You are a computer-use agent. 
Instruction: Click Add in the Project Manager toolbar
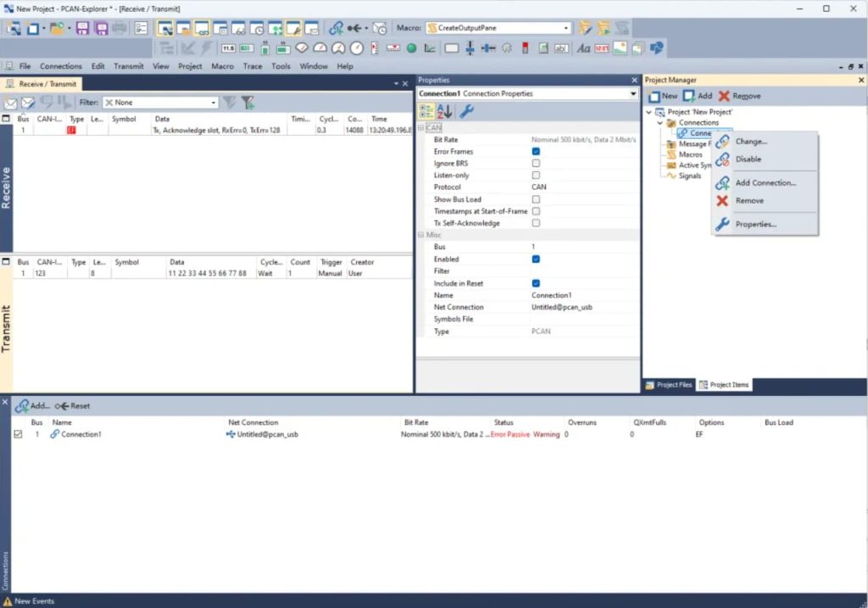tap(698, 96)
